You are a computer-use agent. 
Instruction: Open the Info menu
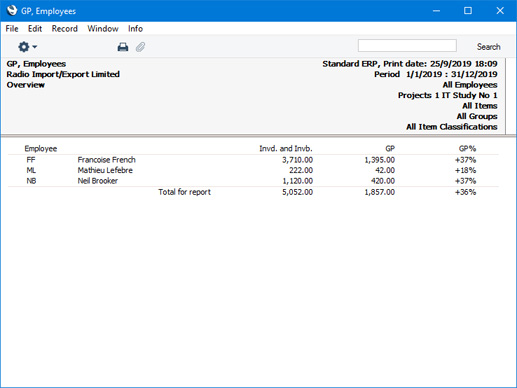click(x=135, y=29)
